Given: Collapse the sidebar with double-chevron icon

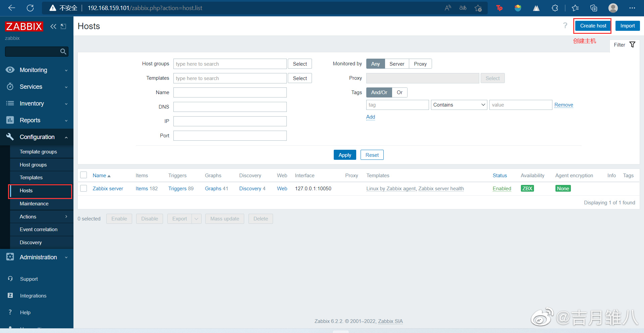Looking at the screenshot, I should pos(53,26).
